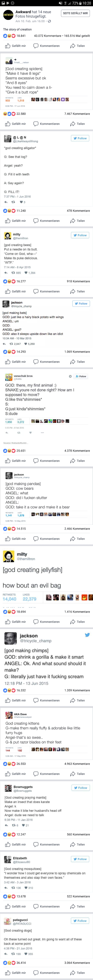The height and width of the screenshot is (980, 93).
Task: Follow @themiltron in bees tweet
Action: point(80,235)
